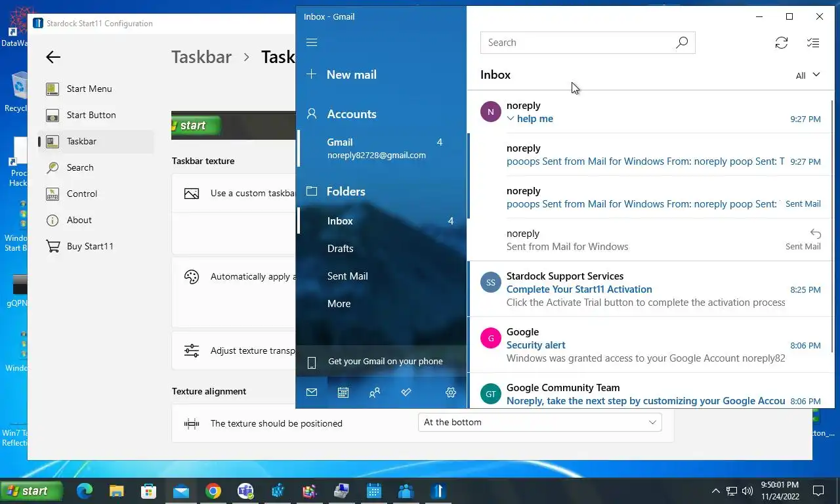
Task: Open Mail settings gear icon
Action: pos(451,392)
